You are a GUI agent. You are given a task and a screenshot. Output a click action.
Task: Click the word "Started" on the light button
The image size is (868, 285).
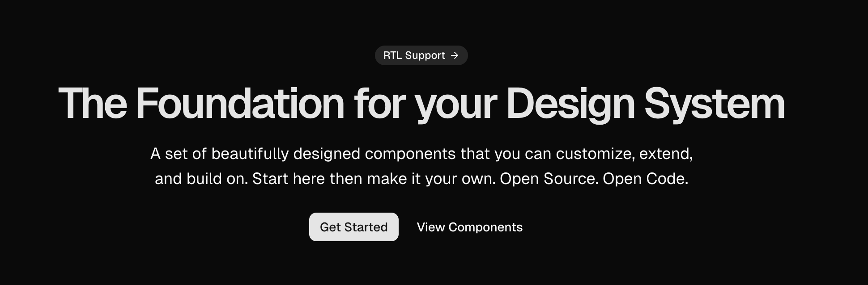(x=366, y=227)
